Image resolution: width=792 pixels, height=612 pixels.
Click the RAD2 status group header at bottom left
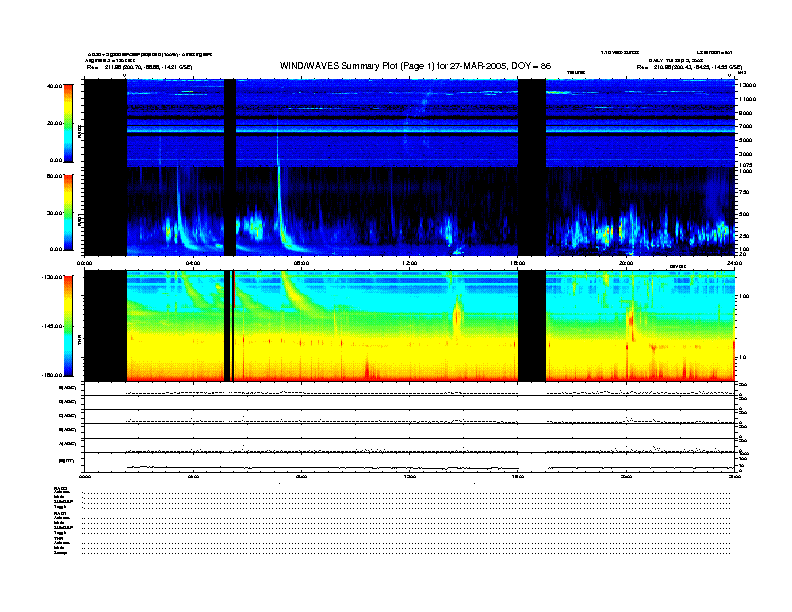pos(60,489)
